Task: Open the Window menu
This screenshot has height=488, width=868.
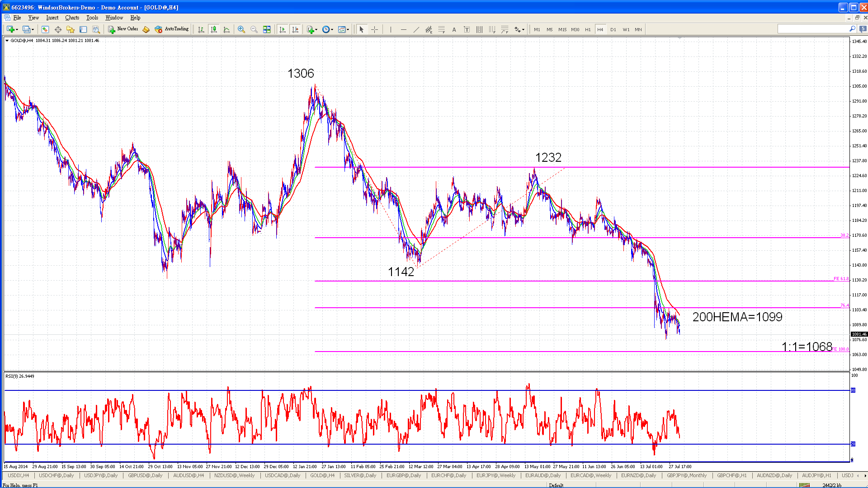Action: tap(114, 18)
